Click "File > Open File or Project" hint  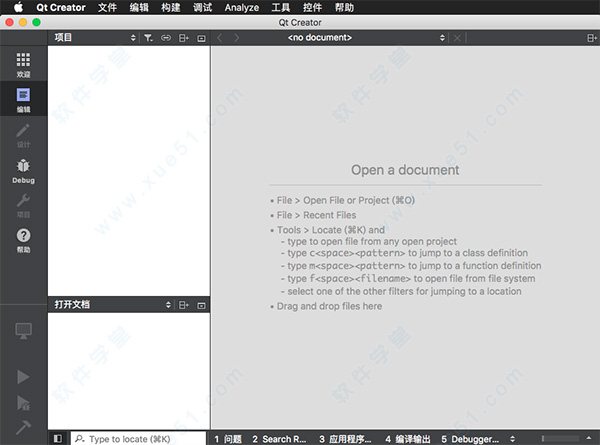point(346,200)
